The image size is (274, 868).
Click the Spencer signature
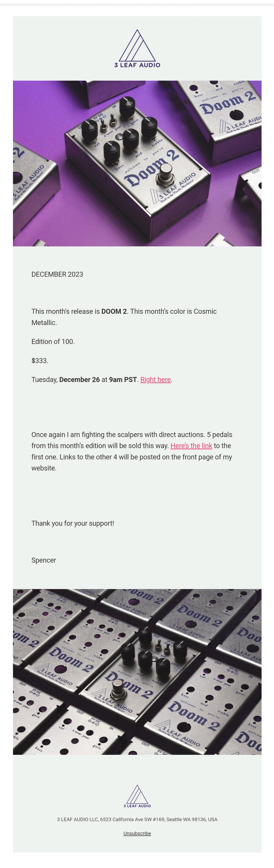point(44,560)
